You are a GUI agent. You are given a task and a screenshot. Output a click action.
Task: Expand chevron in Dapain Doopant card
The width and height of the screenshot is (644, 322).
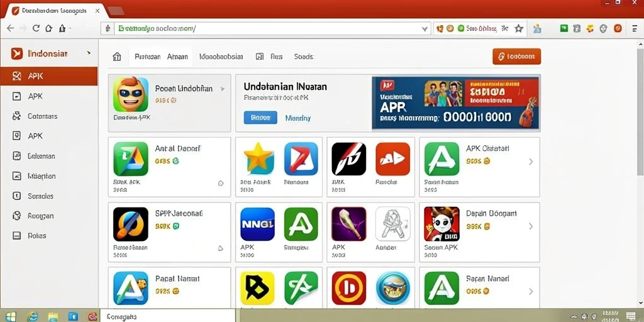(531, 226)
